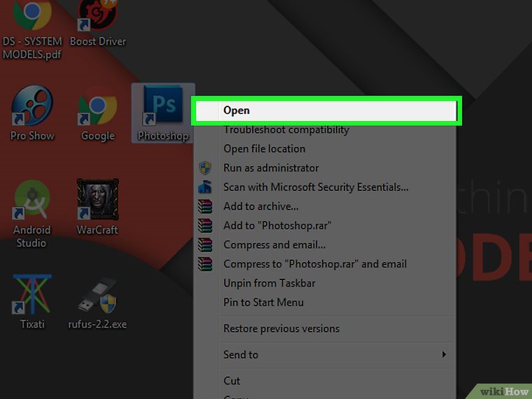Click the DS - SYSTEM MODELS.pdf icon
Viewport: 532px width, 399px height.
tap(32, 15)
